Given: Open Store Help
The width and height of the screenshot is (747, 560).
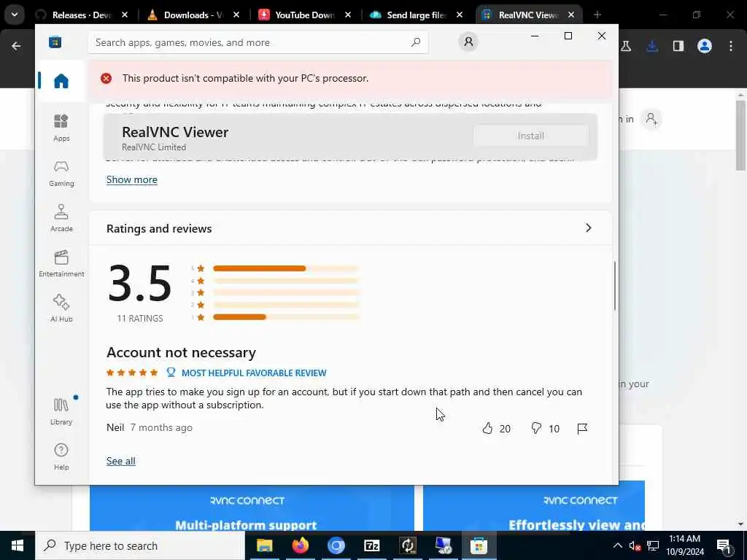Looking at the screenshot, I should coord(61,456).
